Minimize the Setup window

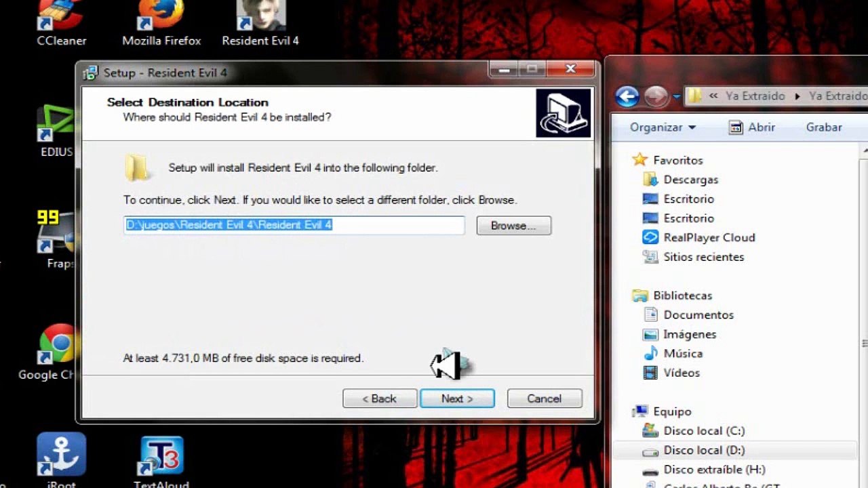click(504, 70)
